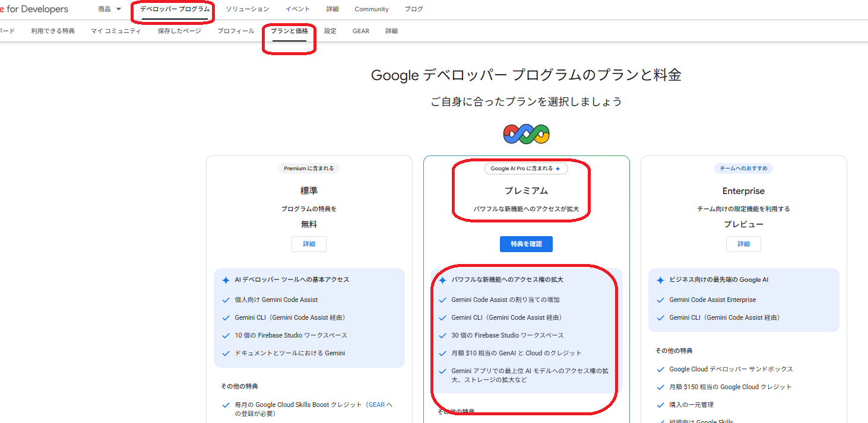
Task: Open the Community menu item
Action: pos(371,8)
